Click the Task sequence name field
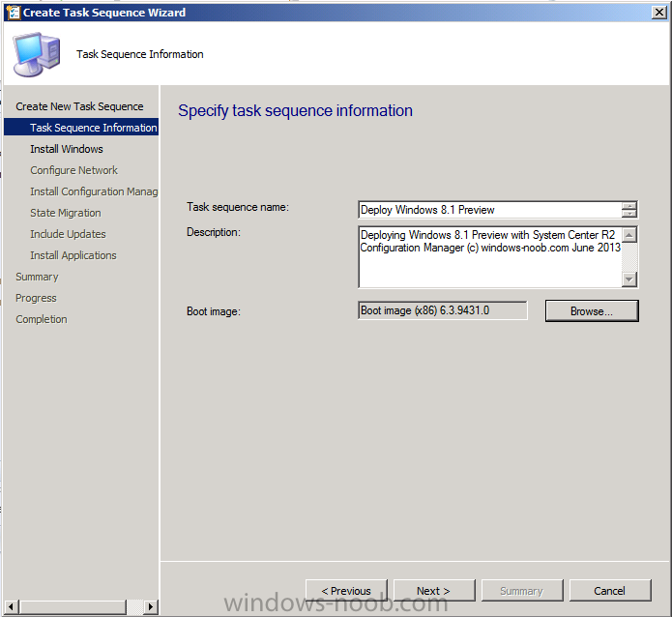Screen dimensions: 672x617 [x=490, y=210]
